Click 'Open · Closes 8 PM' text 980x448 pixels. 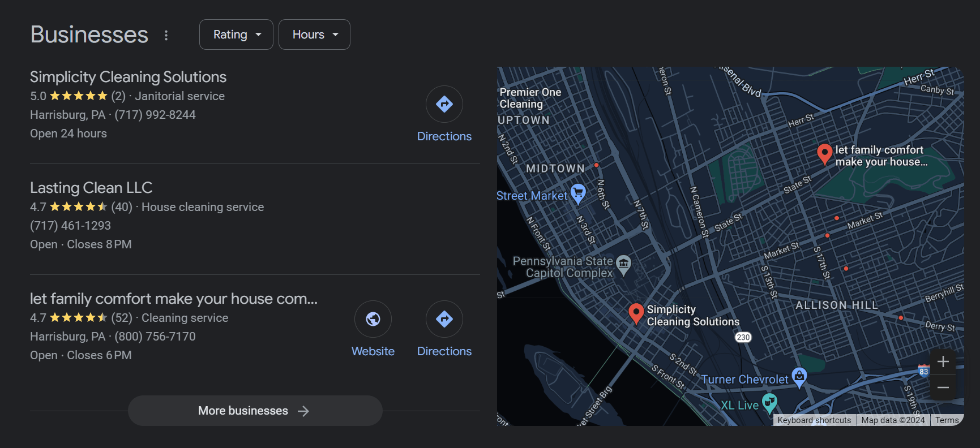coord(81,244)
